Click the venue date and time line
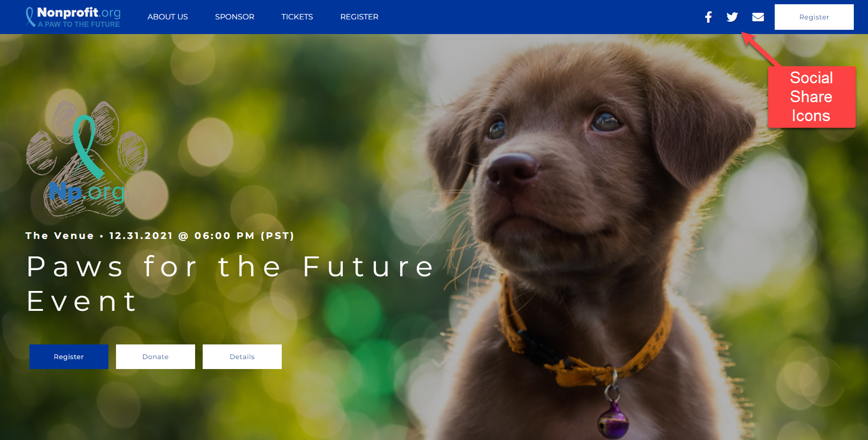The height and width of the screenshot is (440, 868). (x=160, y=236)
